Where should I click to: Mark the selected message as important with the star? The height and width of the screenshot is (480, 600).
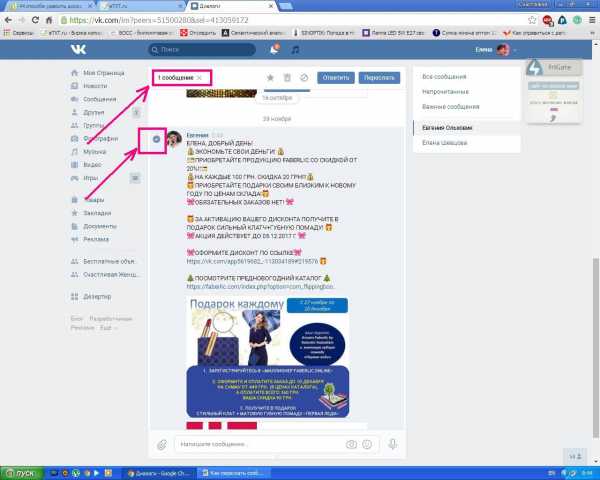pyautogui.click(x=270, y=78)
